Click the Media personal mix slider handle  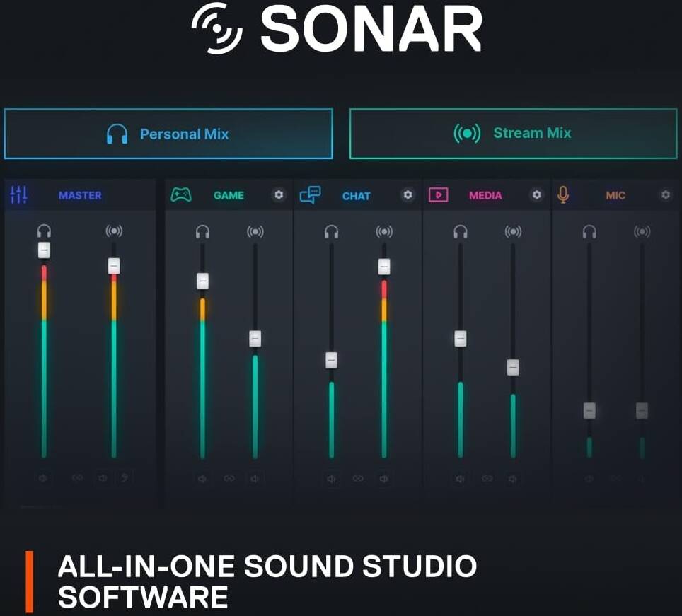[x=460, y=338]
